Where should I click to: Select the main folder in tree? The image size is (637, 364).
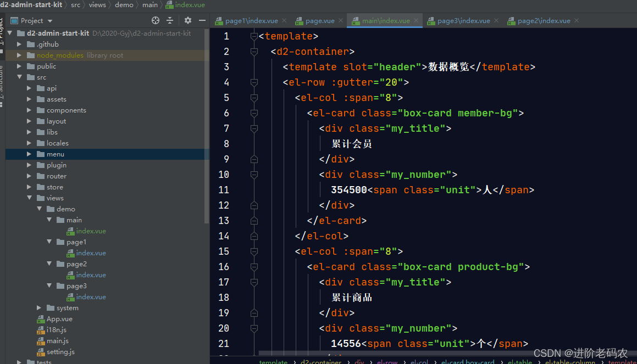74,220
